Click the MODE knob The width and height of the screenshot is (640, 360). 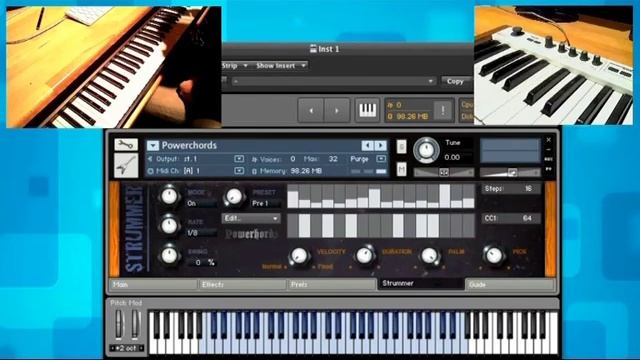tap(169, 196)
